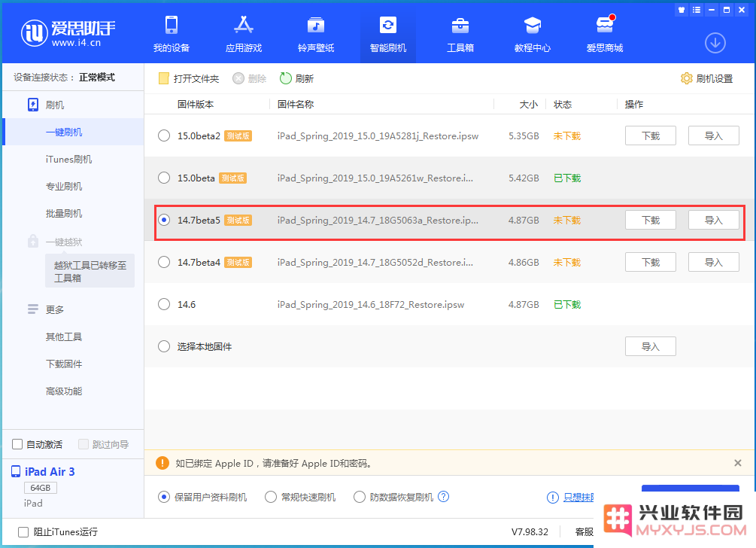Dismiss the Apple ID notice bar
The width and height of the screenshot is (756, 548).
pyautogui.click(x=737, y=463)
